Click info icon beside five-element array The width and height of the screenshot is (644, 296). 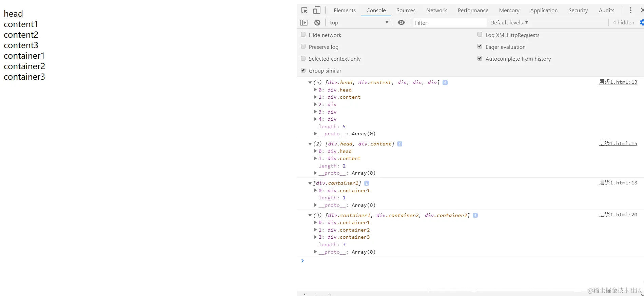point(445,82)
